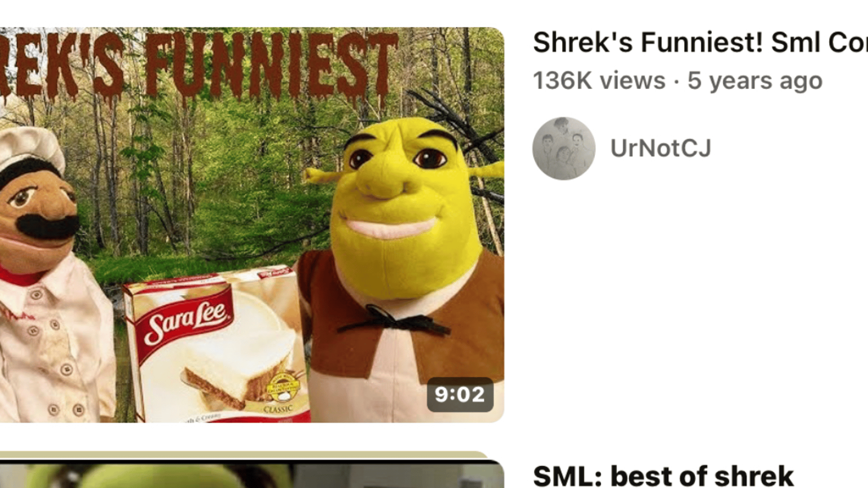Visit the UrNotCJ channel name link

point(661,148)
